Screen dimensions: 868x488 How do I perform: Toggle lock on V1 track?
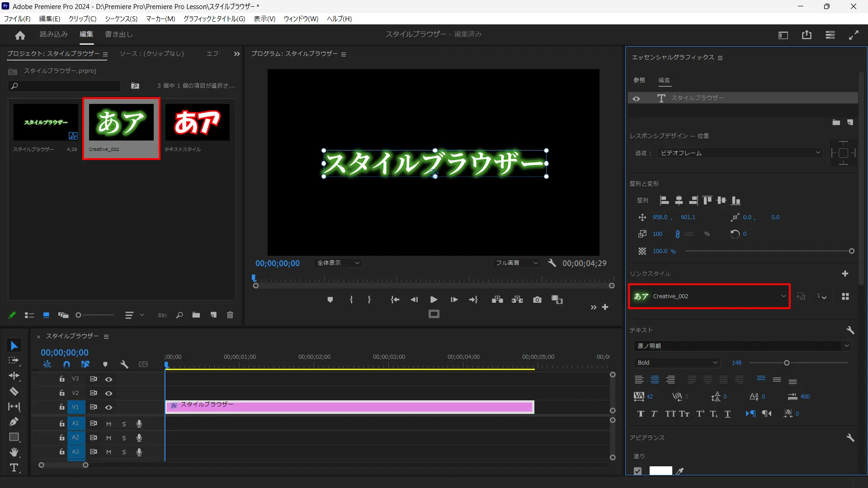click(62, 407)
